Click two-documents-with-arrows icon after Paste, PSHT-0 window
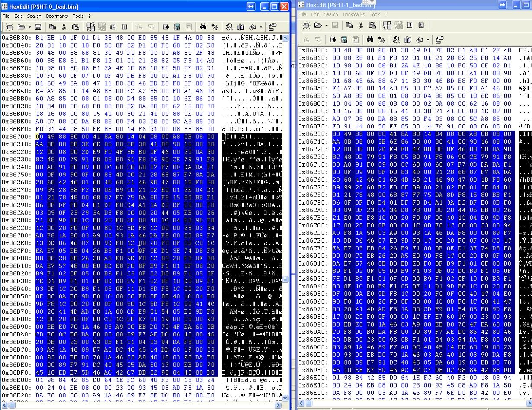The image size is (532, 410). (90, 27)
